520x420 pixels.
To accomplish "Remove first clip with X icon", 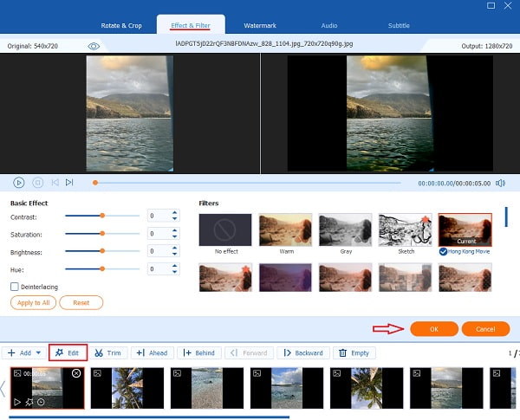I will pyautogui.click(x=76, y=373).
